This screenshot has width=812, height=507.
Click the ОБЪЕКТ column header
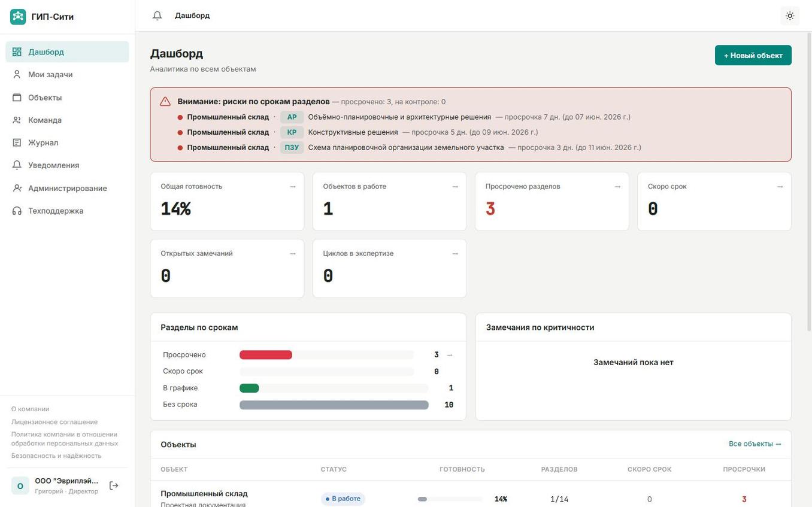pyautogui.click(x=174, y=469)
